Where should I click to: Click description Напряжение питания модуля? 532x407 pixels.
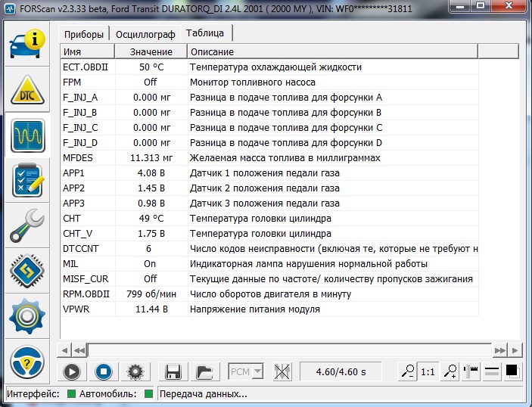255,309
